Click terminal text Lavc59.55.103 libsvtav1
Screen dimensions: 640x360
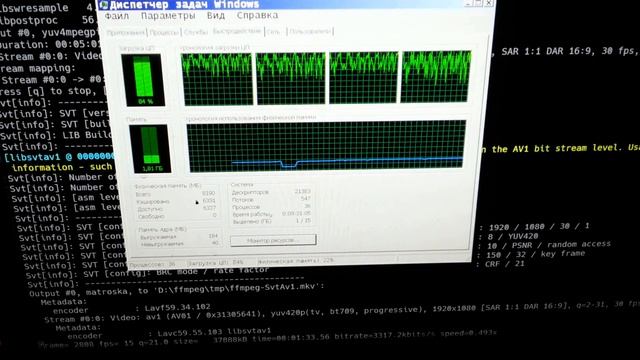click(x=214, y=332)
